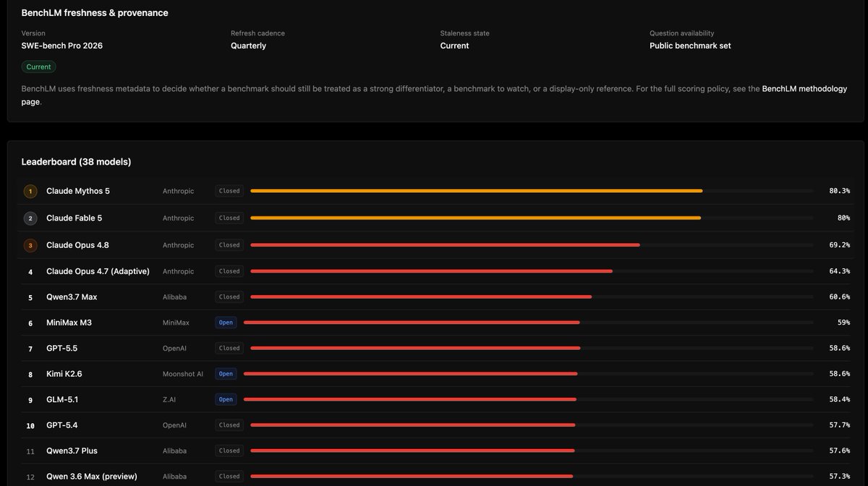Click the score bar for Claude Mythos 5
This screenshot has width=868, height=486.
[x=532, y=191]
